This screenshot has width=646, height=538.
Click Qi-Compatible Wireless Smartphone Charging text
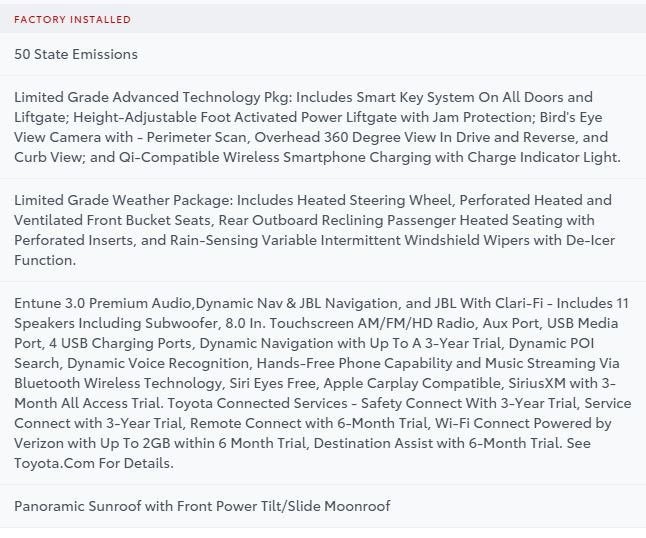point(275,157)
